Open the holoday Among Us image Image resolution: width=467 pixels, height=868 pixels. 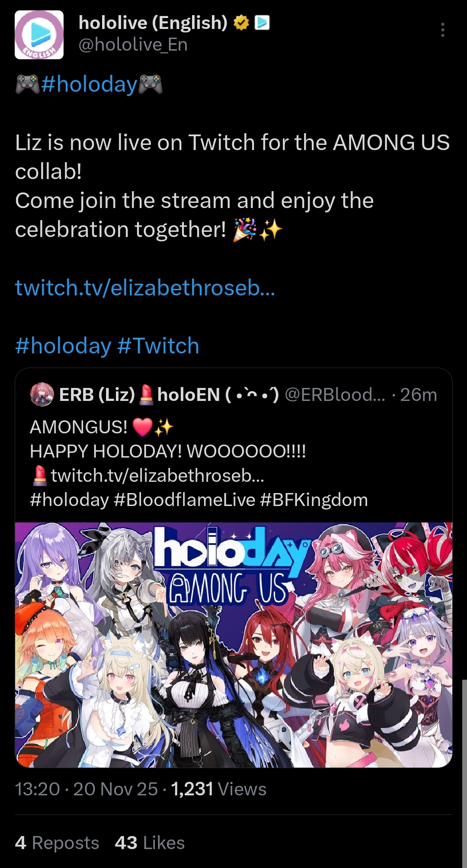click(x=233, y=645)
